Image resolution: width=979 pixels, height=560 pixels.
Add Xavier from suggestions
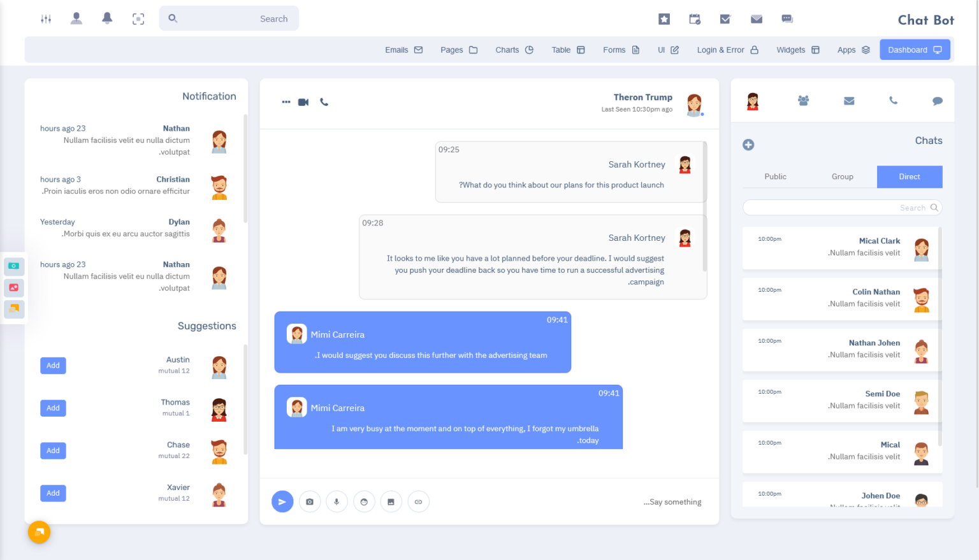coord(53,493)
